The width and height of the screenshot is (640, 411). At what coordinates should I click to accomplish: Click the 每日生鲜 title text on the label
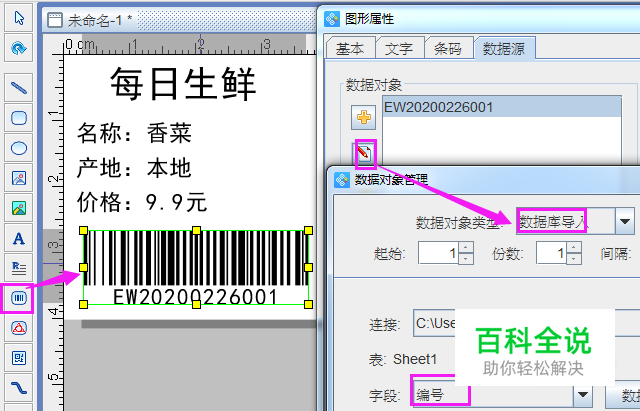(x=182, y=81)
